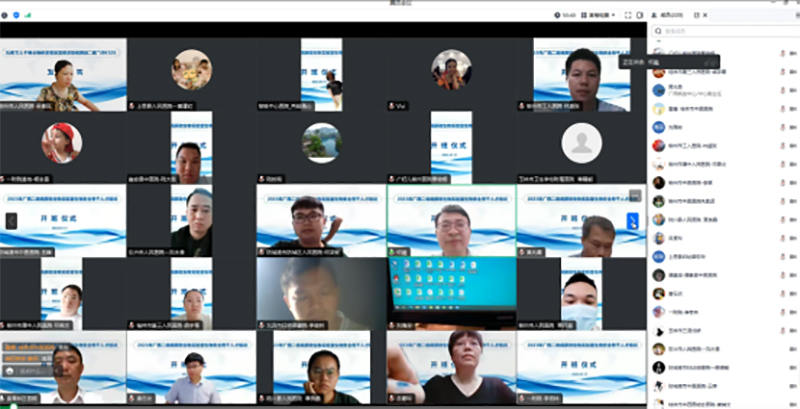Toggle mic of second participant in list

click(x=781, y=73)
